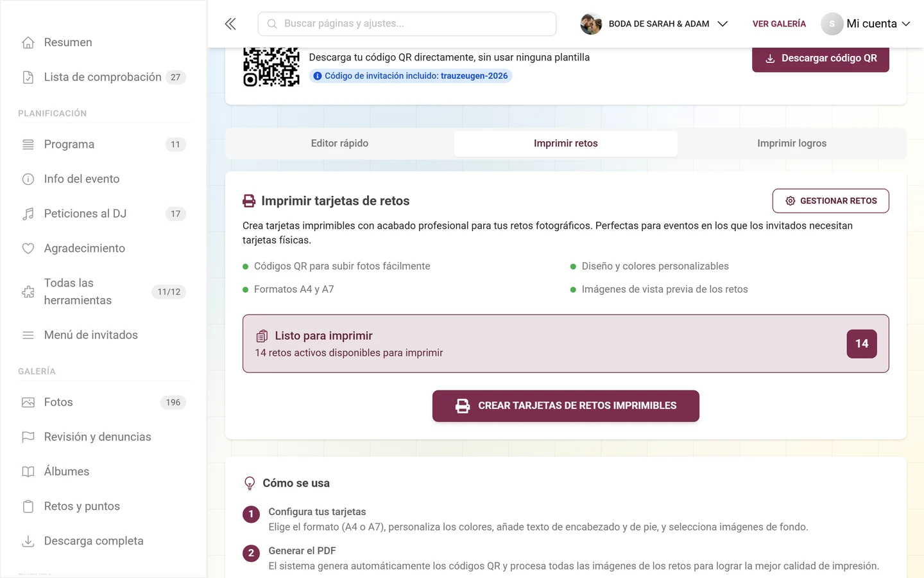This screenshot has height=578, width=924.
Task: Click the Revisión y denuncias flag icon
Action: coord(28,437)
